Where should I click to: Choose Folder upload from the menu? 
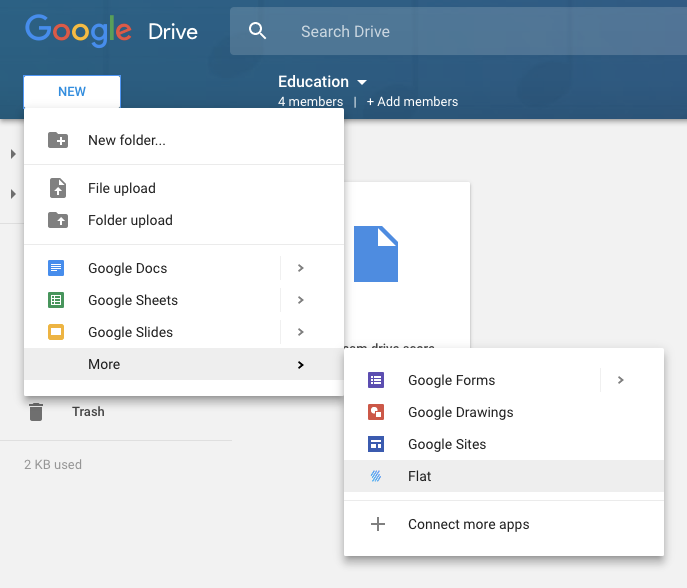184,220
